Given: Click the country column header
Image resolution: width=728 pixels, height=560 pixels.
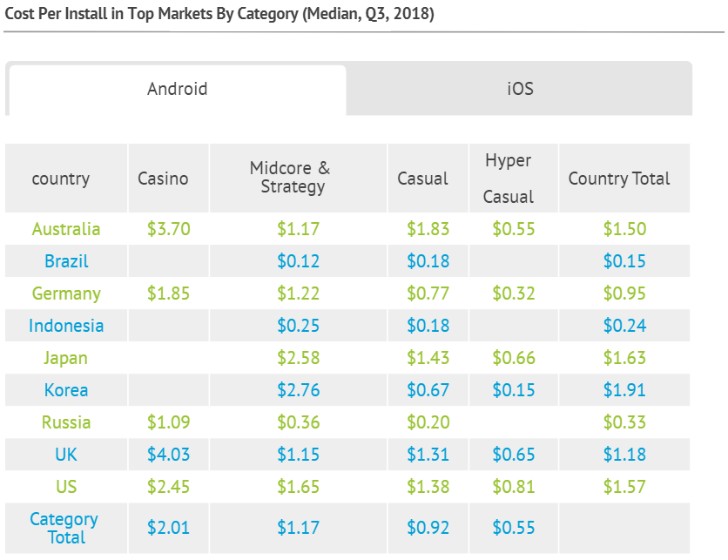Looking at the screenshot, I should coord(61,179).
